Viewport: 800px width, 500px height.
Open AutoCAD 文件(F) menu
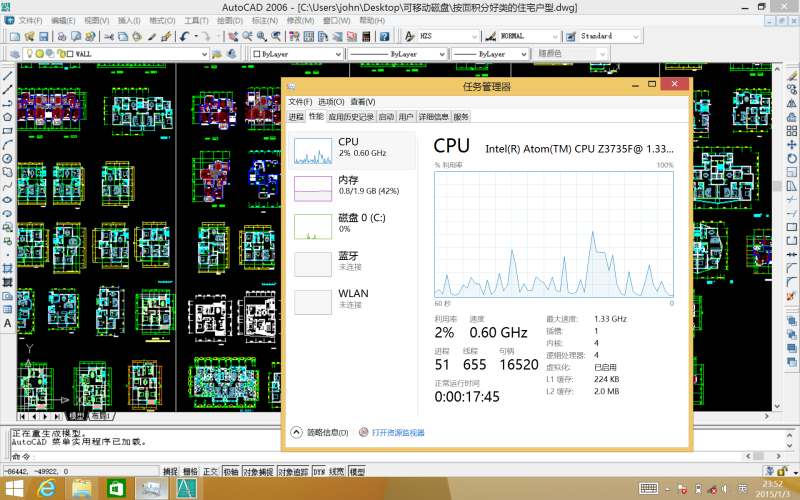(30, 20)
